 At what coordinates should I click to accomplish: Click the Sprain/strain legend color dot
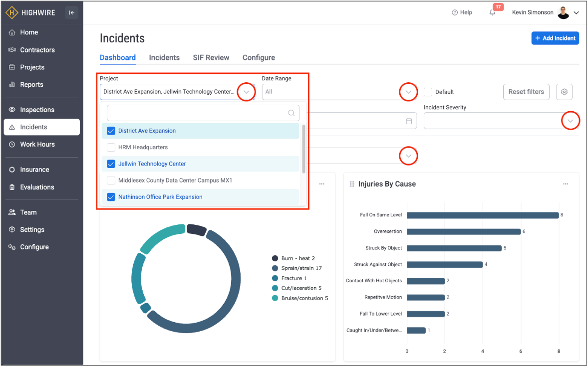click(x=275, y=268)
